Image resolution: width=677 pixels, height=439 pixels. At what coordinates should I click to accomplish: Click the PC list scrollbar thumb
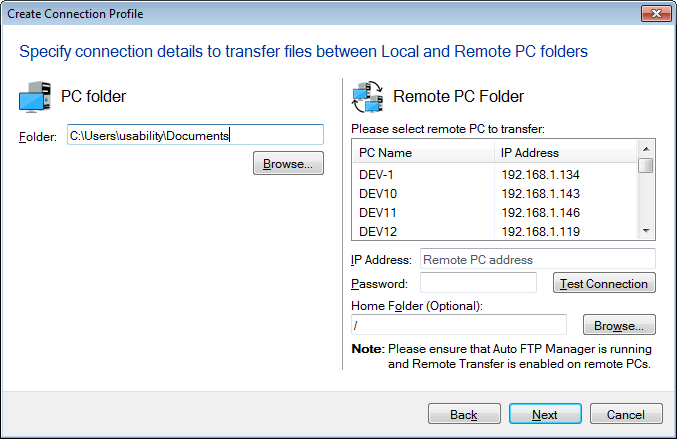pos(646,165)
